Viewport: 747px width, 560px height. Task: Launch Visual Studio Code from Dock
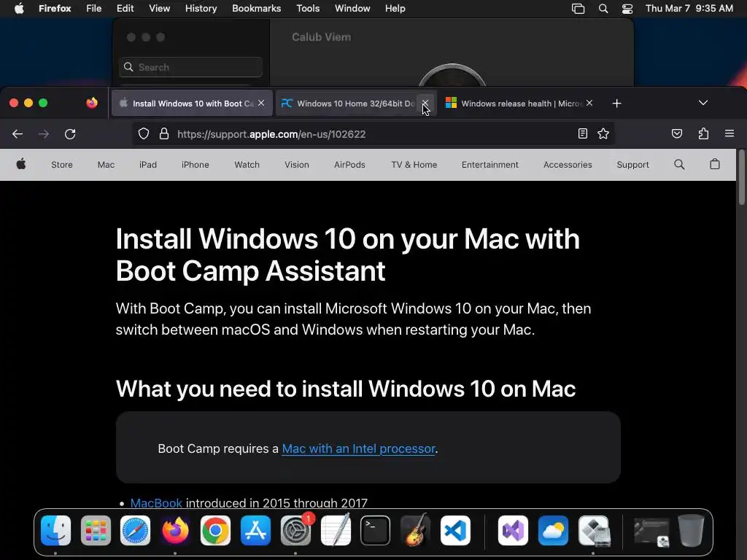455,531
